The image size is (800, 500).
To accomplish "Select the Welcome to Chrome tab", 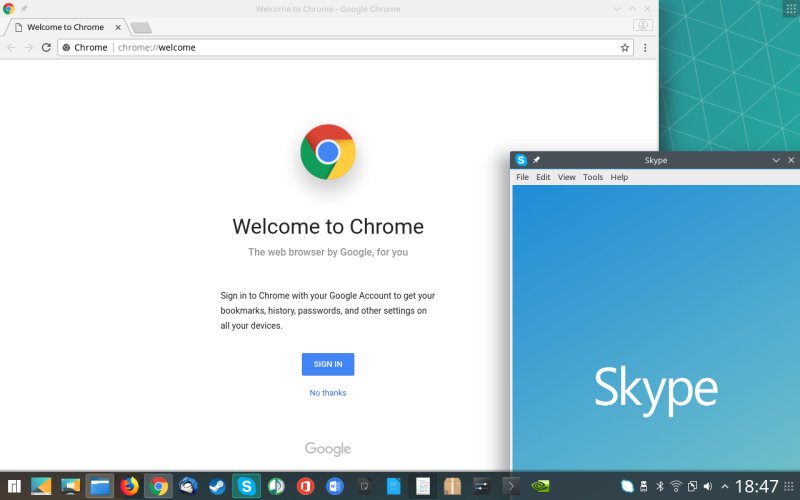I will point(65,27).
